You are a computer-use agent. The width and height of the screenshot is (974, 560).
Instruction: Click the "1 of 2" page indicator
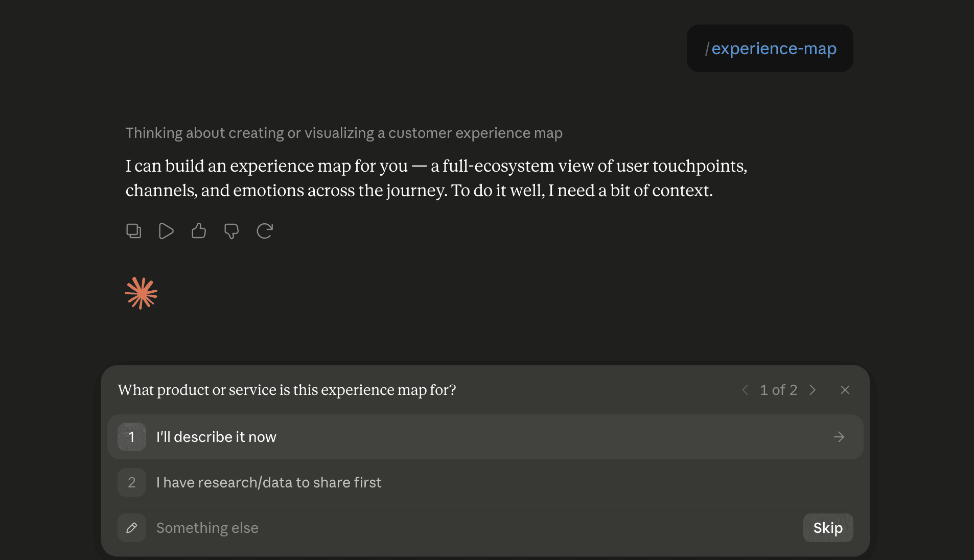point(779,390)
